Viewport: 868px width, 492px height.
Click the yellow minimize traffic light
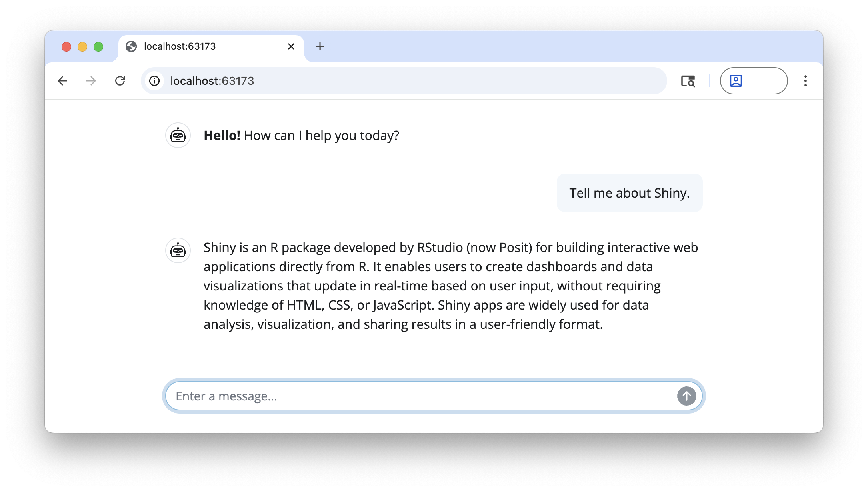click(x=82, y=46)
